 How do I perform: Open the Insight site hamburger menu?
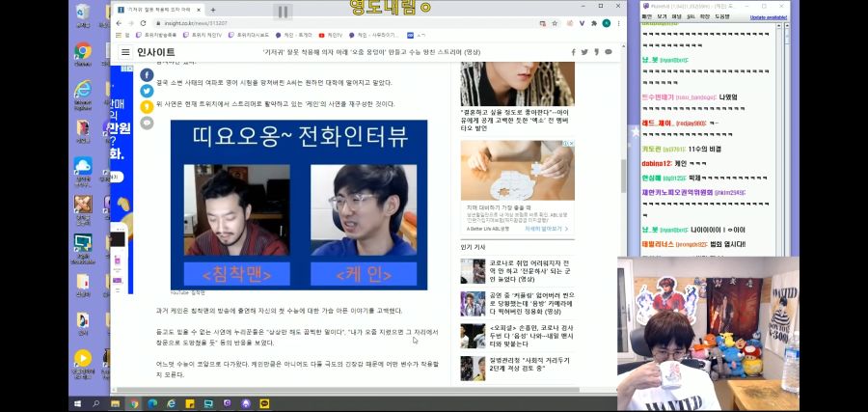(x=125, y=52)
